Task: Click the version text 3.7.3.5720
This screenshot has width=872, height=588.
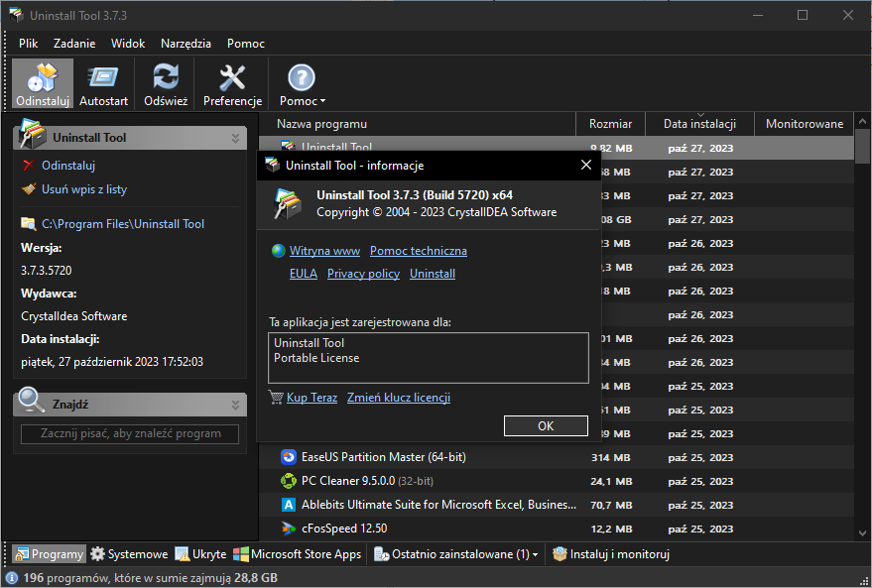Action: (x=47, y=271)
